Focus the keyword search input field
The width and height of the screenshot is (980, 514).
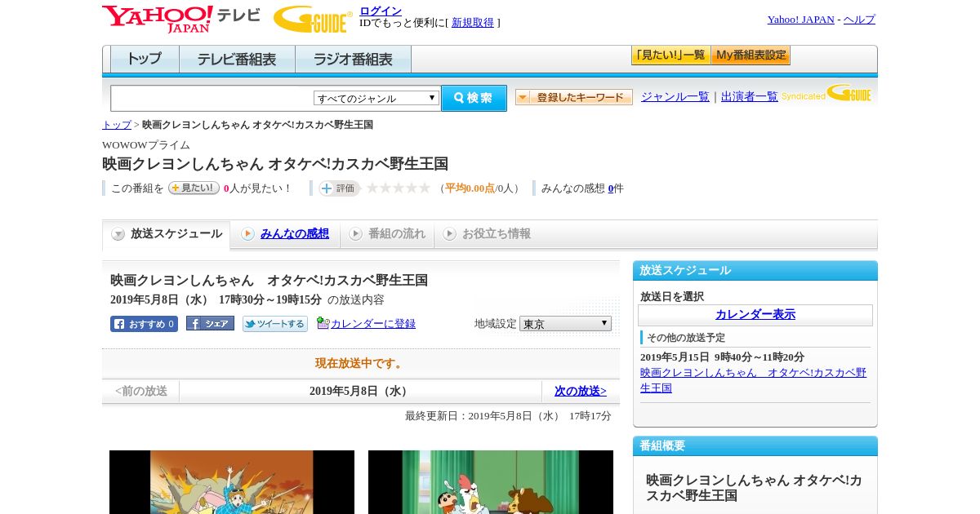coord(212,98)
